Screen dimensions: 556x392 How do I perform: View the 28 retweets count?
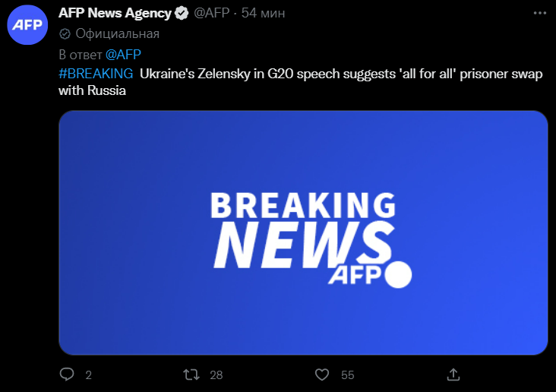(216, 375)
